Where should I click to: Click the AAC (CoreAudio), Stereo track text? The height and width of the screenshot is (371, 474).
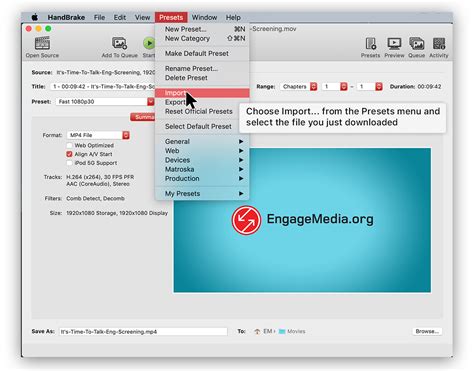(98, 184)
